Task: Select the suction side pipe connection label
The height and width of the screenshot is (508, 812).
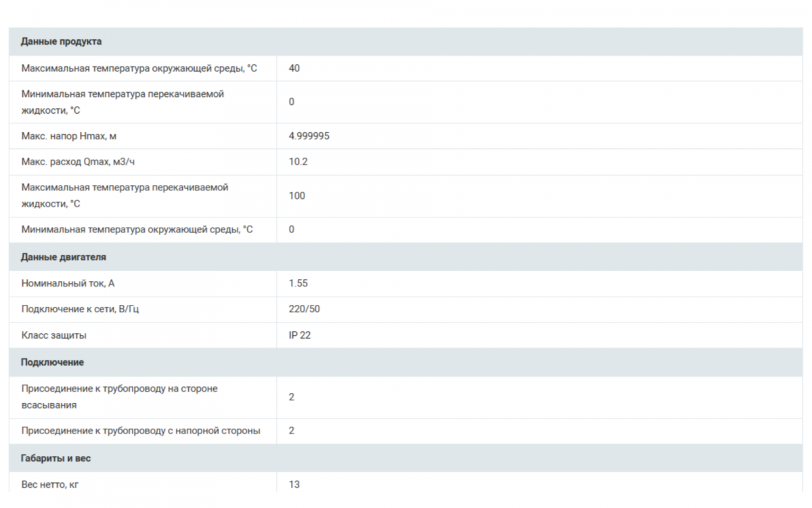Action: [x=119, y=397]
